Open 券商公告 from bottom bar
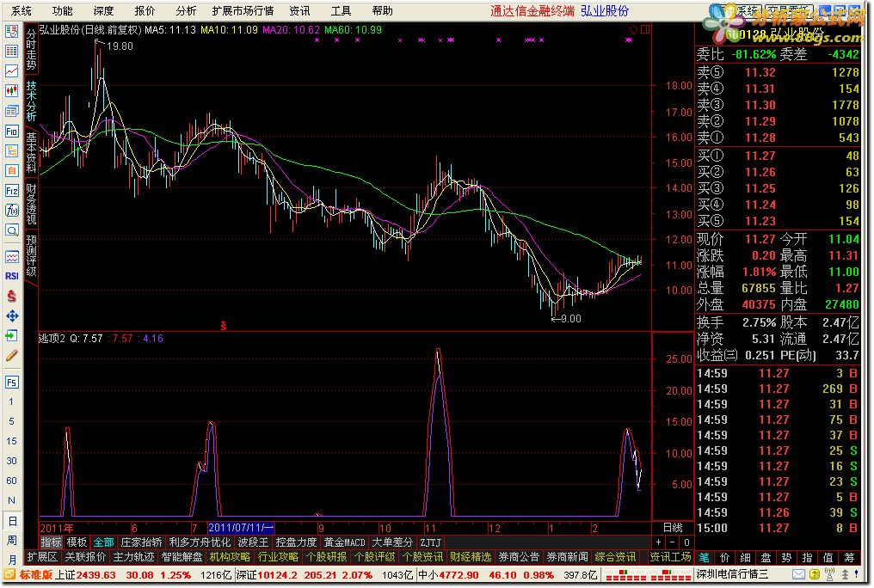The image size is (874, 588). click(x=519, y=557)
